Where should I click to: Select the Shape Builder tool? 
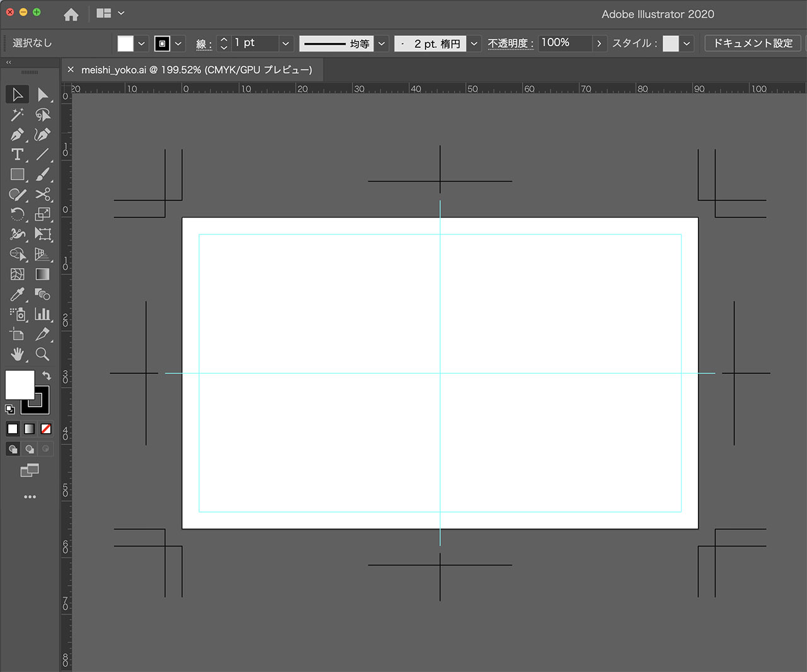pyautogui.click(x=18, y=254)
